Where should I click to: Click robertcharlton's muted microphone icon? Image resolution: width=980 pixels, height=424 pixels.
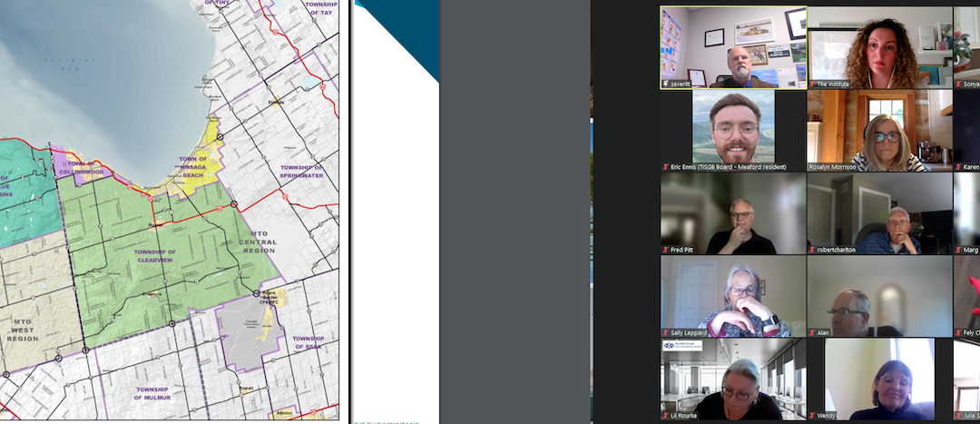(x=812, y=250)
